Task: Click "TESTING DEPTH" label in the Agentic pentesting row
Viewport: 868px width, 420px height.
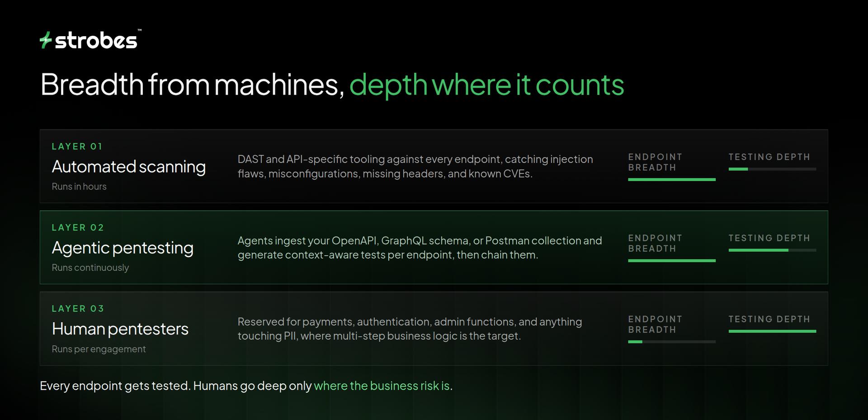Action: click(769, 238)
